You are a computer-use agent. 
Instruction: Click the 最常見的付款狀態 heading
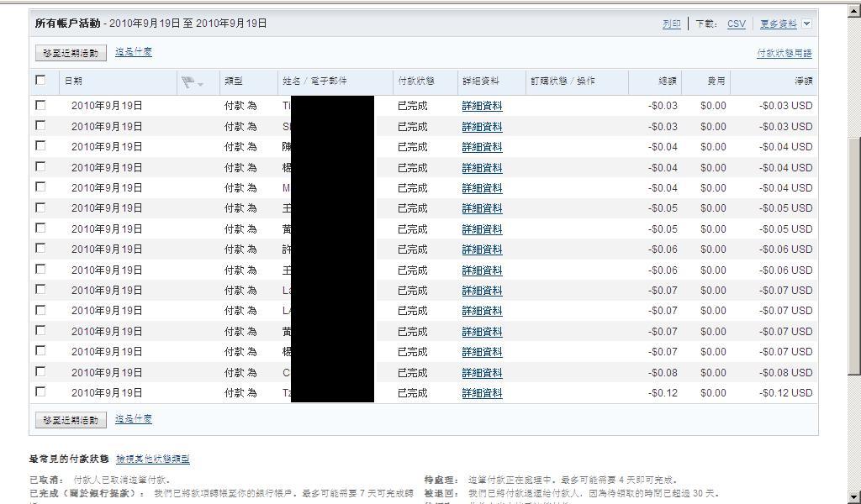coord(69,459)
